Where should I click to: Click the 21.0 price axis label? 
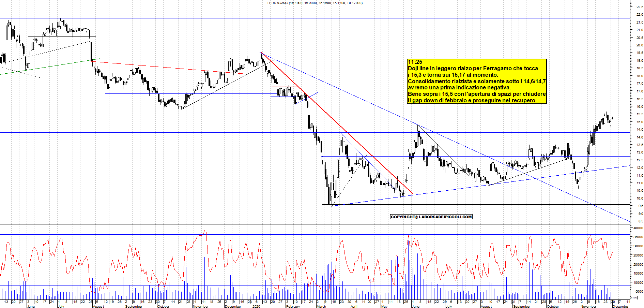click(640, 30)
